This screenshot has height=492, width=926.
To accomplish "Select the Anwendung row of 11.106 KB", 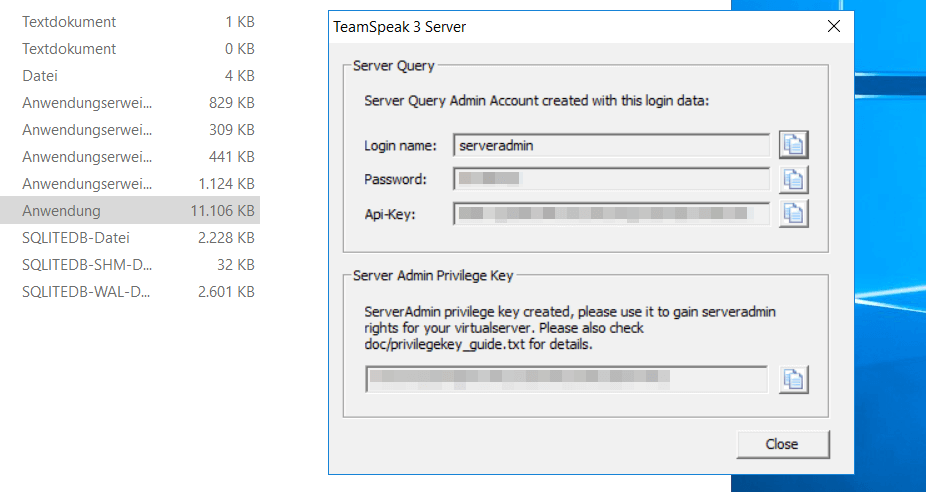I will (x=130, y=211).
